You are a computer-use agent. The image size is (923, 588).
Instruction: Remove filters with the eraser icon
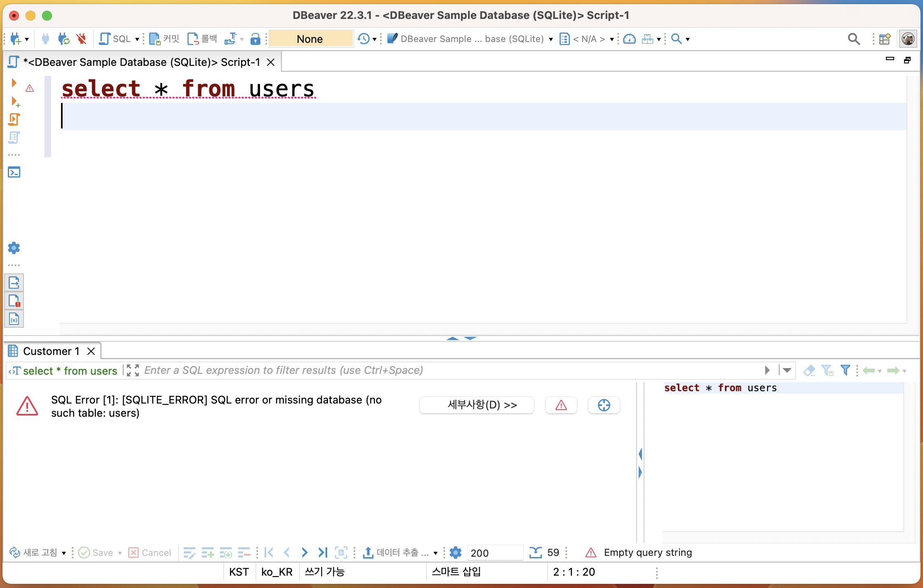pyautogui.click(x=809, y=371)
